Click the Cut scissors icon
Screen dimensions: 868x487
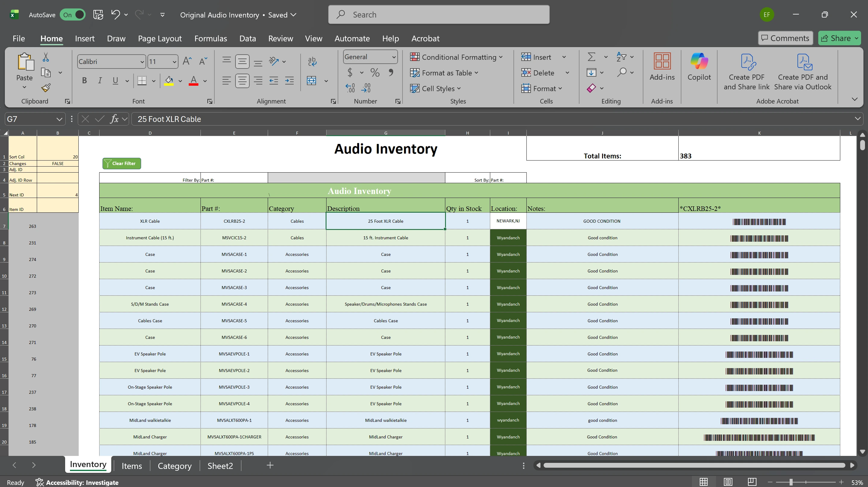tap(46, 57)
